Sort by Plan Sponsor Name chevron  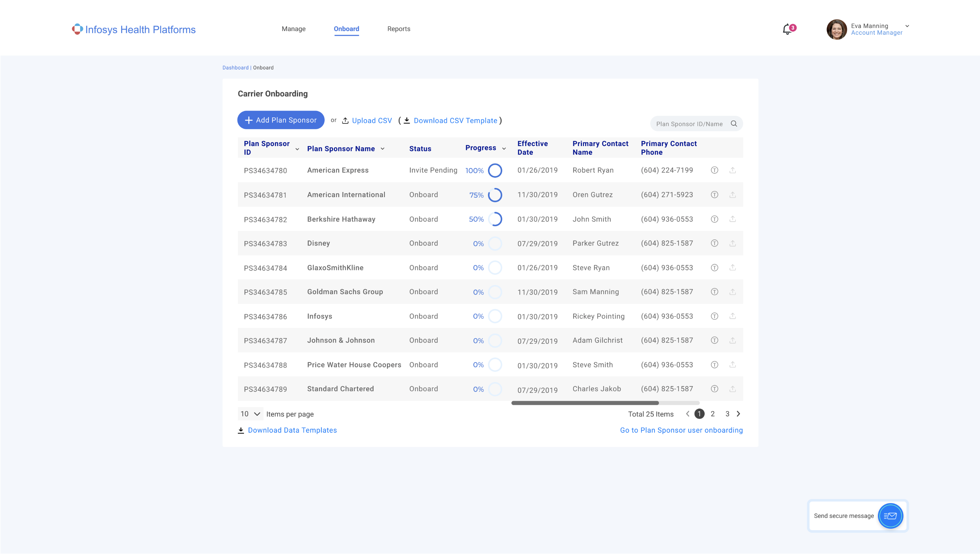pyautogui.click(x=382, y=149)
